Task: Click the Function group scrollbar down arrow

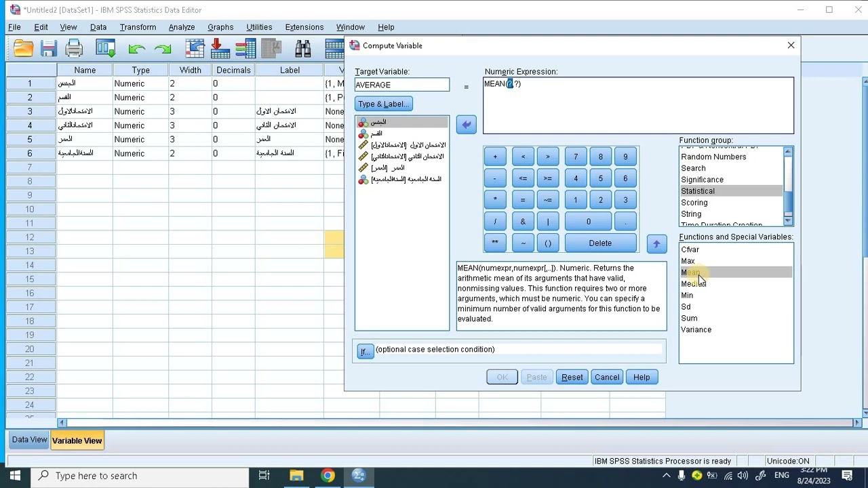Action: coord(788,221)
